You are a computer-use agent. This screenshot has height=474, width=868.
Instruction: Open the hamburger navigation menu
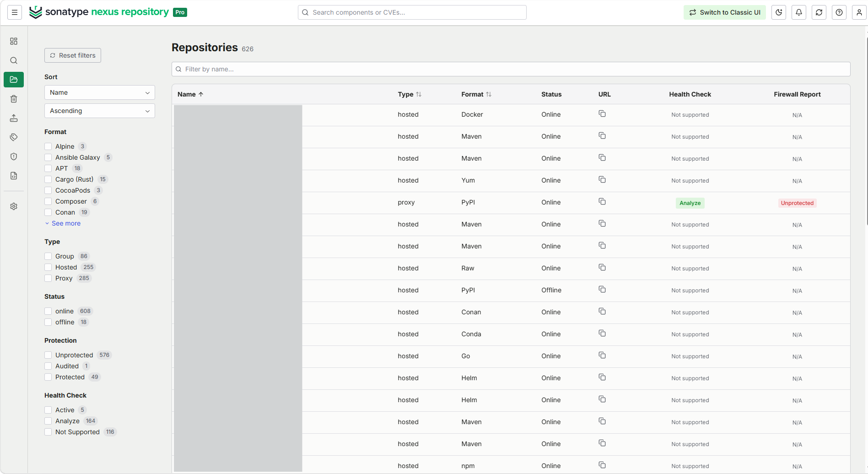click(x=15, y=12)
